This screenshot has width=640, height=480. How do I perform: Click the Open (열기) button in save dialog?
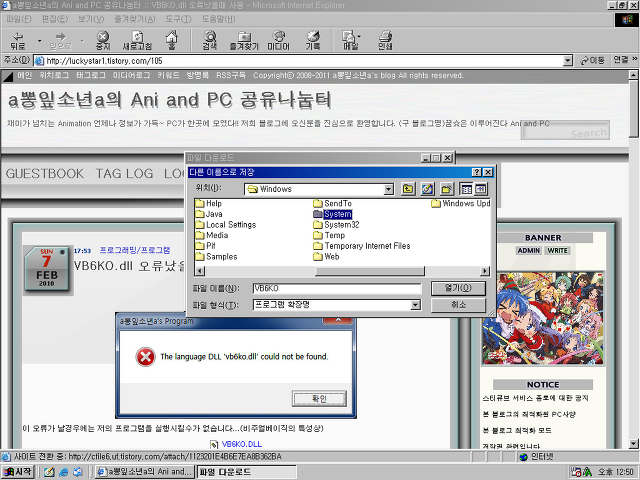coord(458,288)
